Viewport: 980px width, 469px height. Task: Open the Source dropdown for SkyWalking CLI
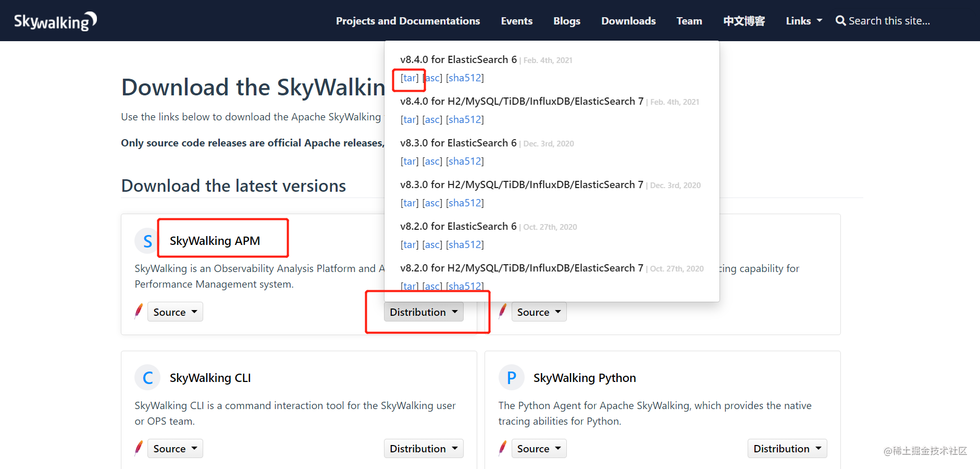[175, 448]
